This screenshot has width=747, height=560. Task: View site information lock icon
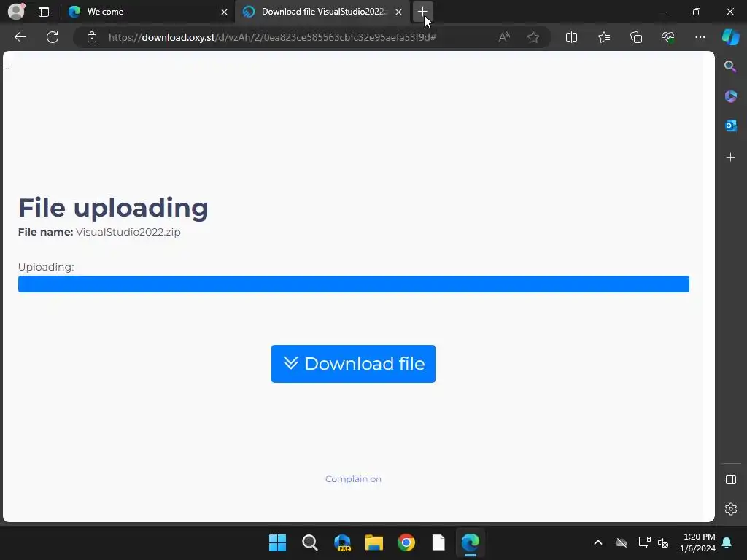(92, 37)
